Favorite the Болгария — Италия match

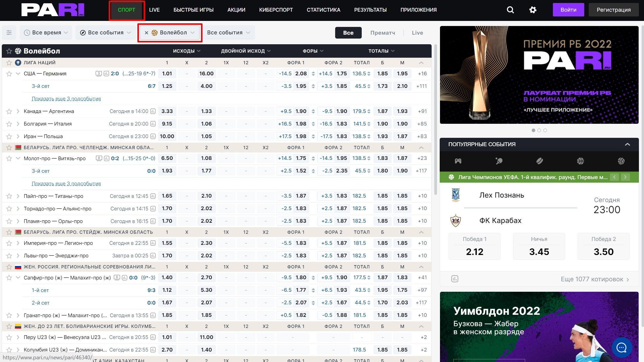[x=9, y=124]
